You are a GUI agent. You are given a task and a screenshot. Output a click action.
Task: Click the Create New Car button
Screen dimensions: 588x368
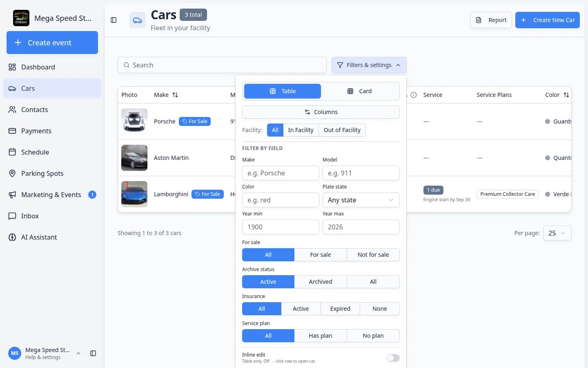[x=547, y=20]
